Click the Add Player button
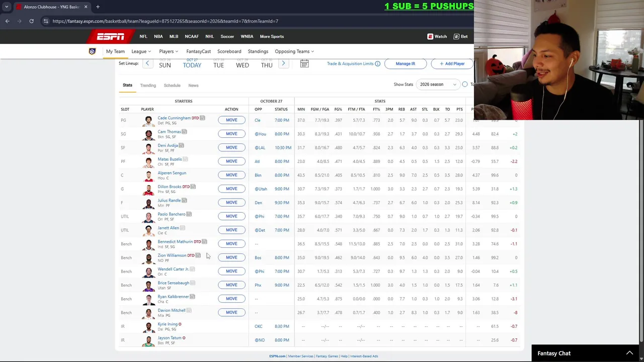The image size is (644, 362). (x=452, y=64)
